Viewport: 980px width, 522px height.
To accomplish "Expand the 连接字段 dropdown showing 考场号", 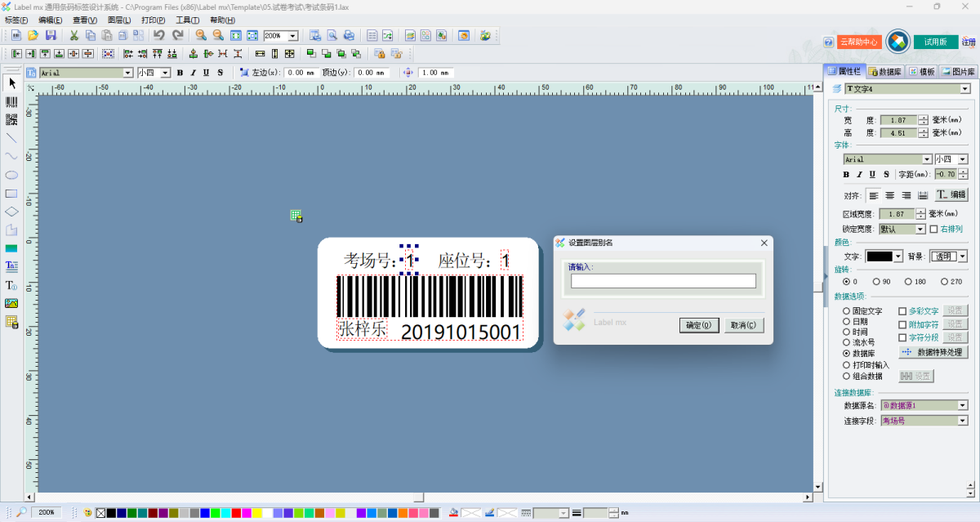I will [x=963, y=421].
